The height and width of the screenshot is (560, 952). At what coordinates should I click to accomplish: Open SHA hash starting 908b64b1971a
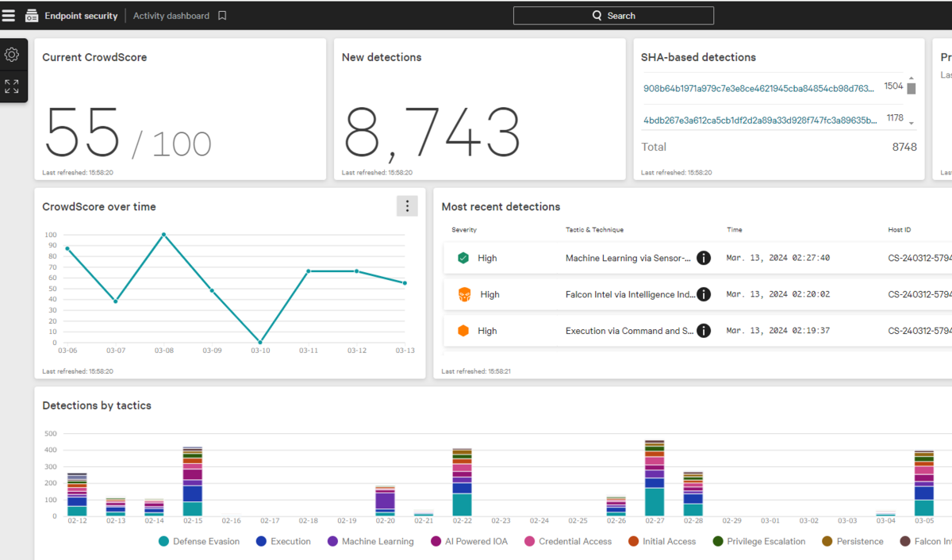[760, 89]
